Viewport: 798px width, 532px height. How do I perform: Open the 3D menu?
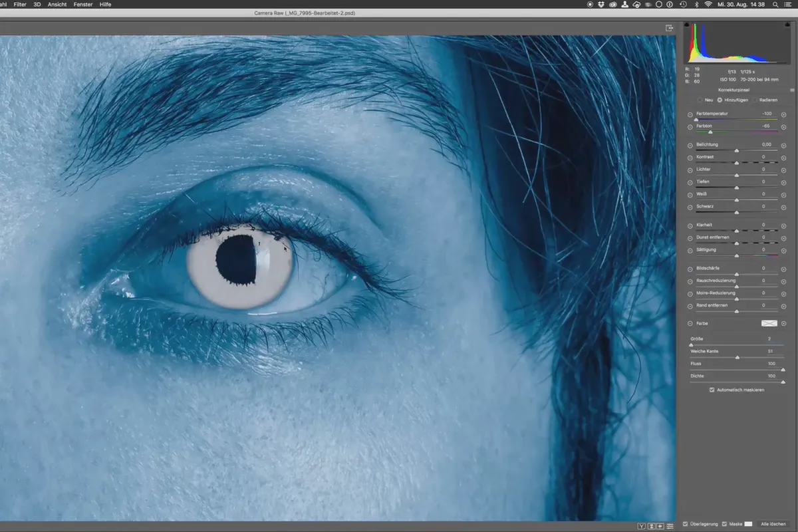(x=37, y=4)
